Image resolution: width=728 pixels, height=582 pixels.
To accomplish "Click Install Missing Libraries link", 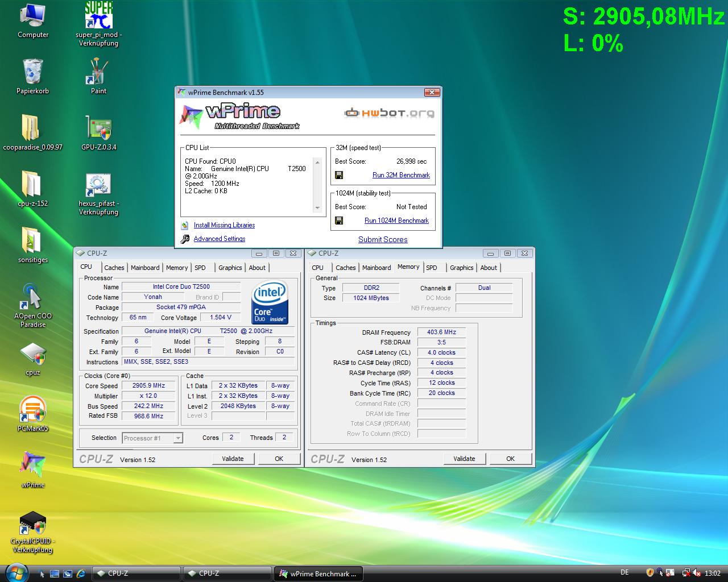I will pyautogui.click(x=224, y=225).
